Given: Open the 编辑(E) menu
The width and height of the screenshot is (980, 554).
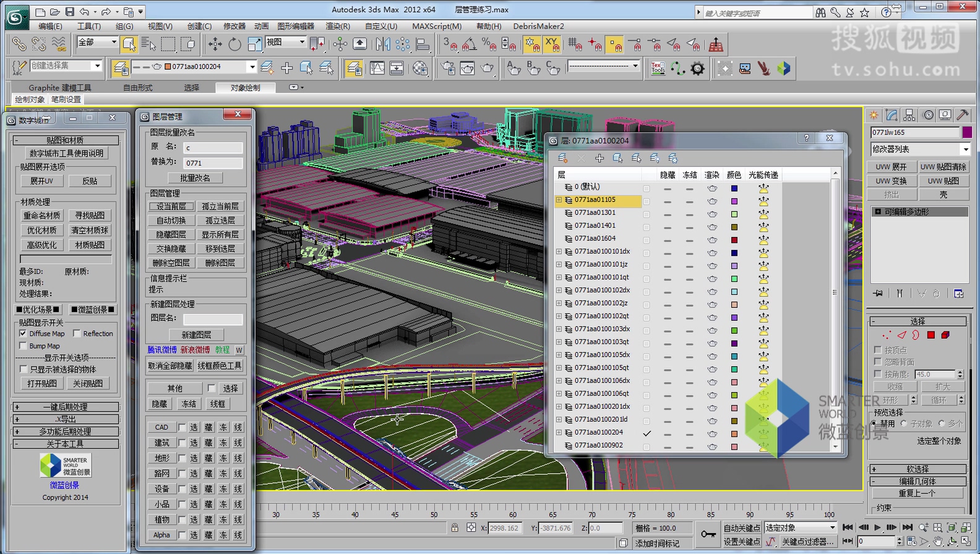Looking at the screenshot, I should pyautogui.click(x=50, y=26).
